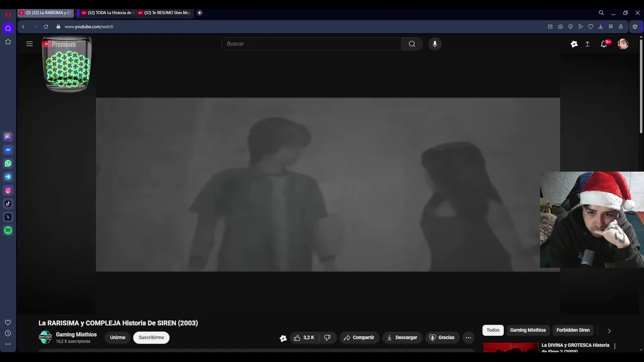
Task: Open X (Twitter) in the sidebar
Action: click(x=8, y=217)
